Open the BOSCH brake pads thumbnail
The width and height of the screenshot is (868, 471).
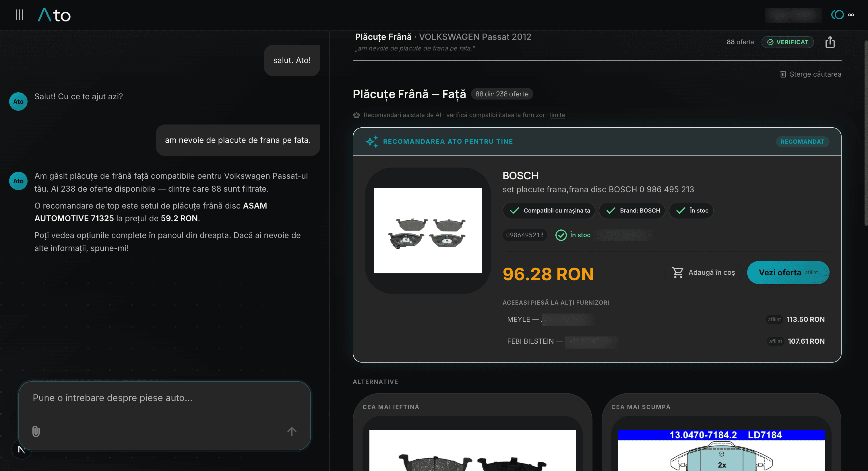click(x=428, y=231)
